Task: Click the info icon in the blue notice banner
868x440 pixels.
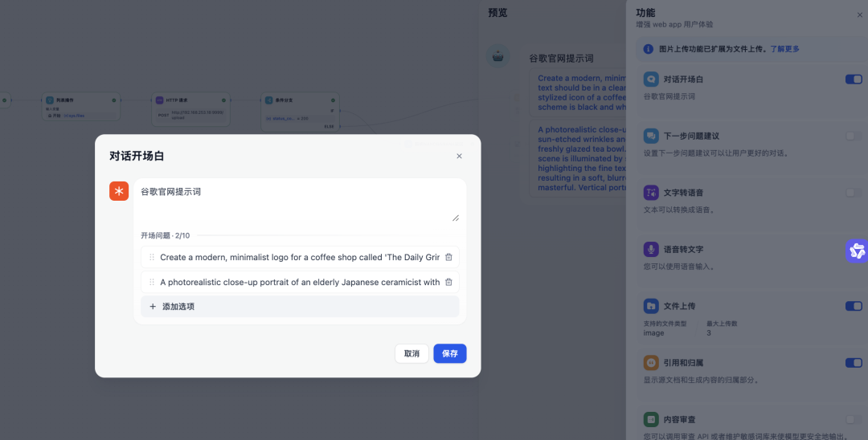Action: pos(649,49)
